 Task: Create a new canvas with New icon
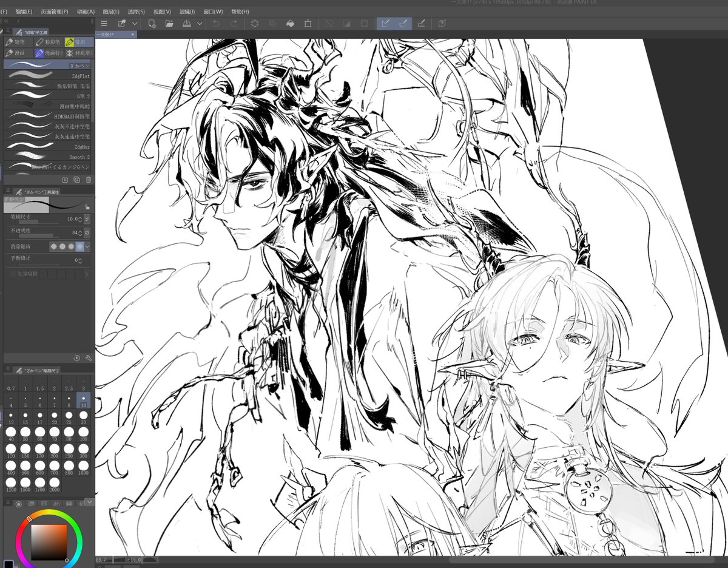coord(152,24)
